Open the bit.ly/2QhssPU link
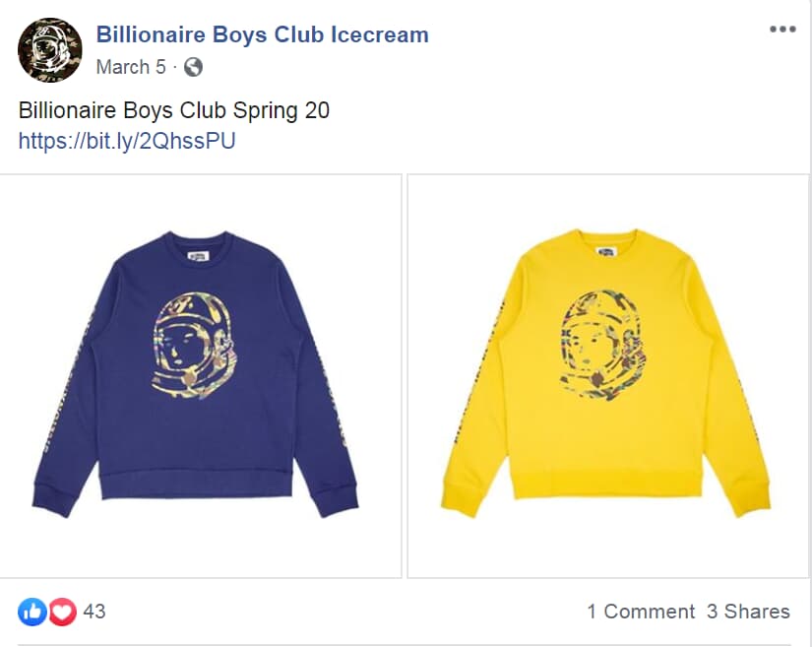The height and width of the screenshot is (647, 812). coord(127,141)
